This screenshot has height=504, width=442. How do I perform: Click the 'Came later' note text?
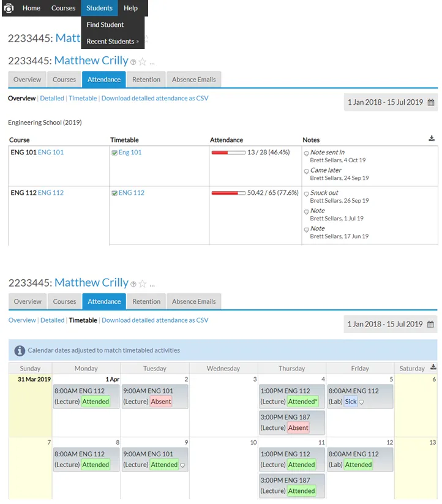click(326, 170)
